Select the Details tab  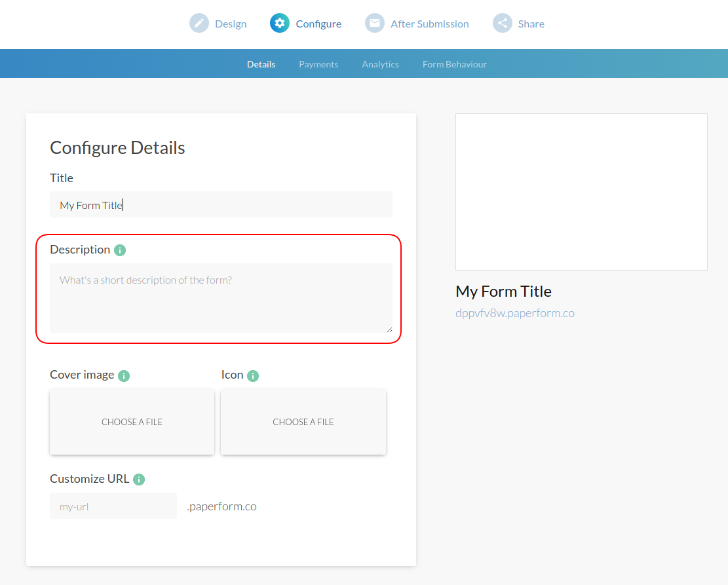[261, 64]
